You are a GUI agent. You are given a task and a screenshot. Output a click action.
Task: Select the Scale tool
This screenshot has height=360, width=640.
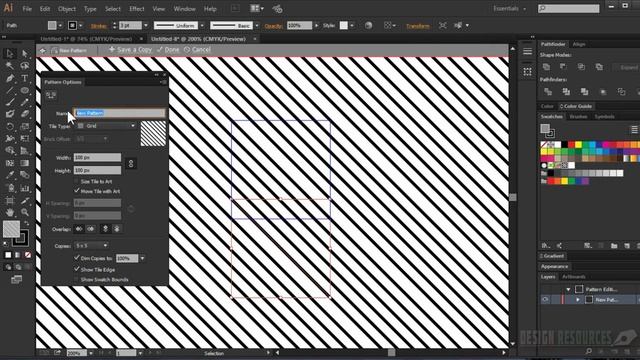click(x=24, y=127)
